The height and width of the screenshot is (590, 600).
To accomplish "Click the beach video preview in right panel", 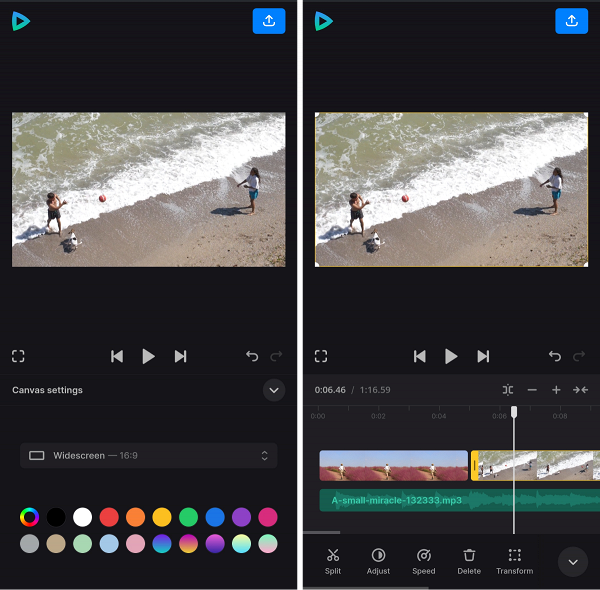I will [451, 189].
